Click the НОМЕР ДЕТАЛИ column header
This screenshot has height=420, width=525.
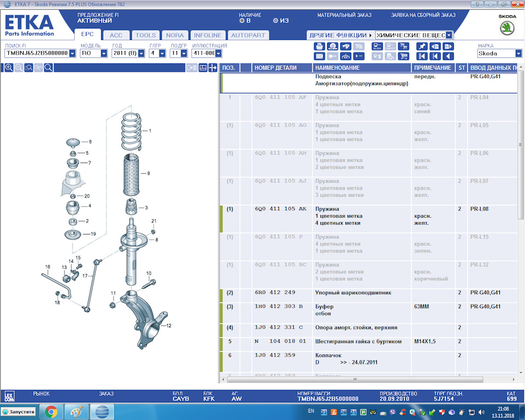point(281,68)
